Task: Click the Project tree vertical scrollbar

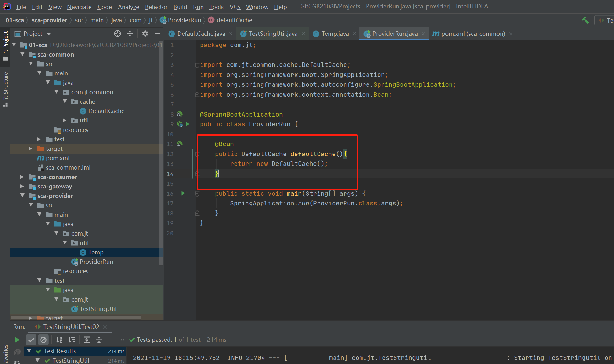Action: point(161,151)
